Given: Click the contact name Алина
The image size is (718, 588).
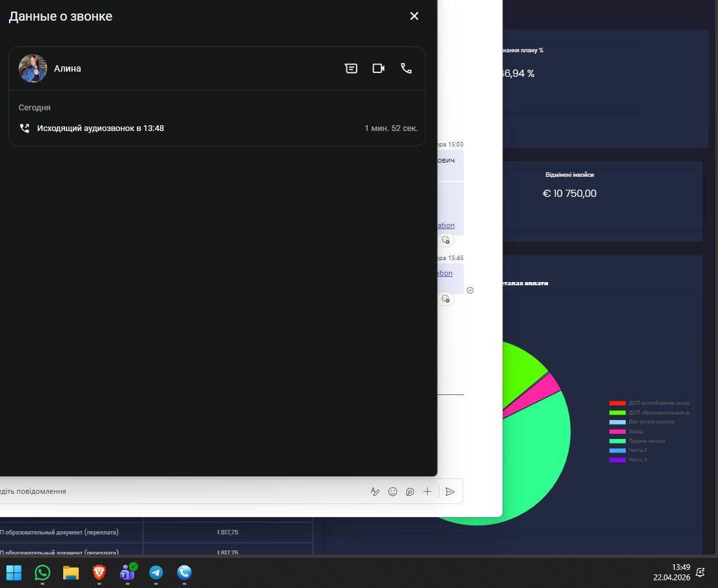Looking at the screenshot, I should 67,68.
